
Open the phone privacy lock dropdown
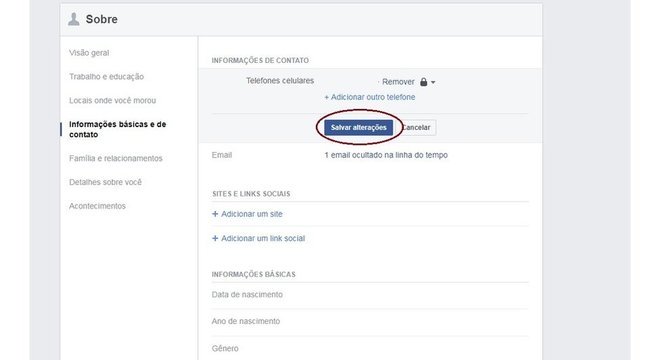click(x=427, y=82)
